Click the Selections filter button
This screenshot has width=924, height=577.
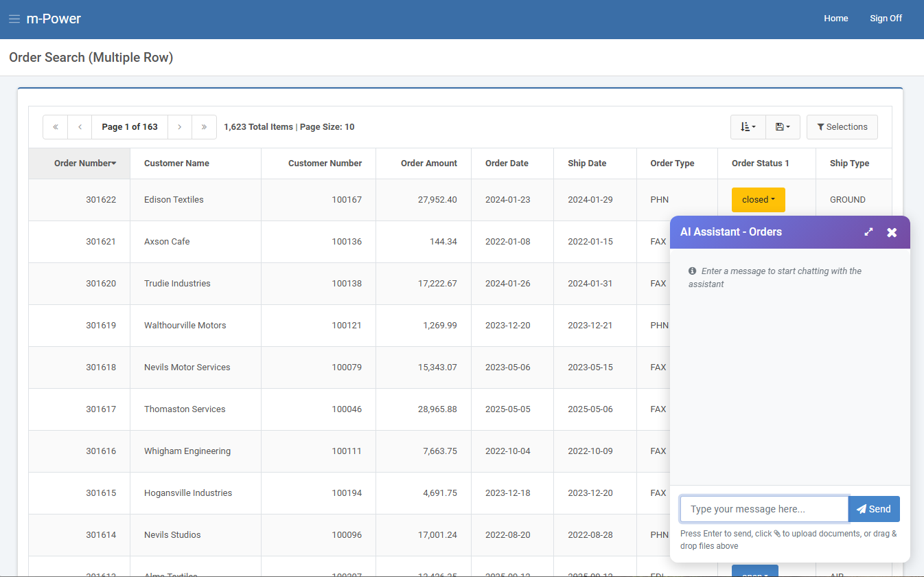tap(842, 127)
